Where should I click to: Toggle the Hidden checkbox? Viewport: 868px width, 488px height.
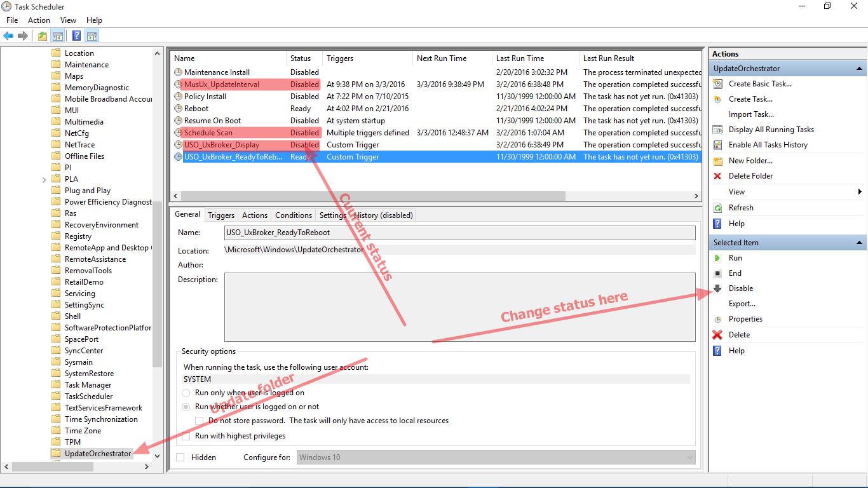coord(180,457)
